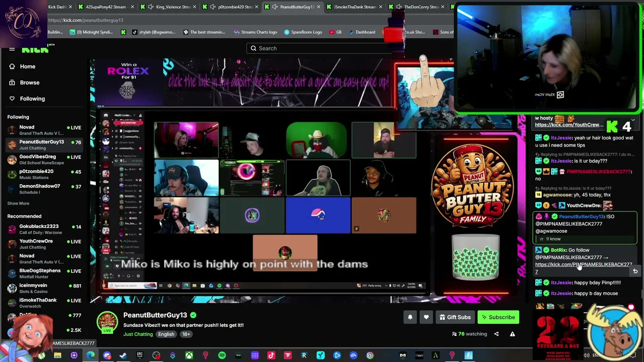Open recommended channel YouthCrewDre

coord(44,244)
